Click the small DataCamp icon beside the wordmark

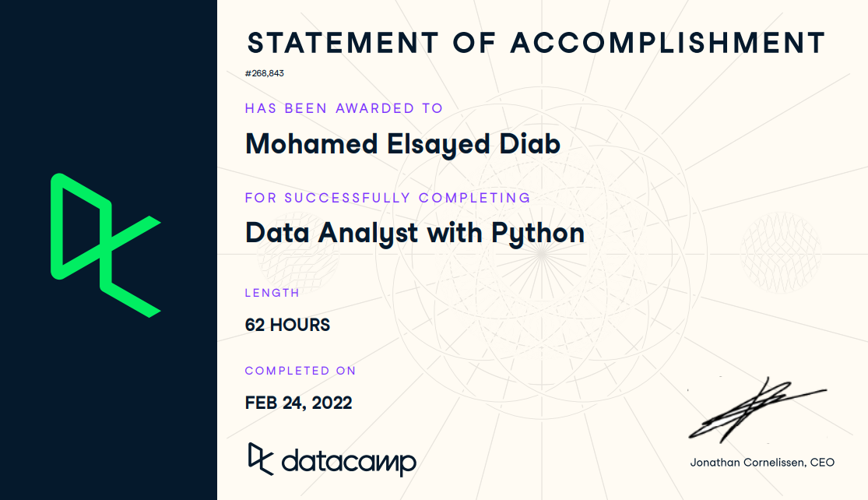point(260,458)
